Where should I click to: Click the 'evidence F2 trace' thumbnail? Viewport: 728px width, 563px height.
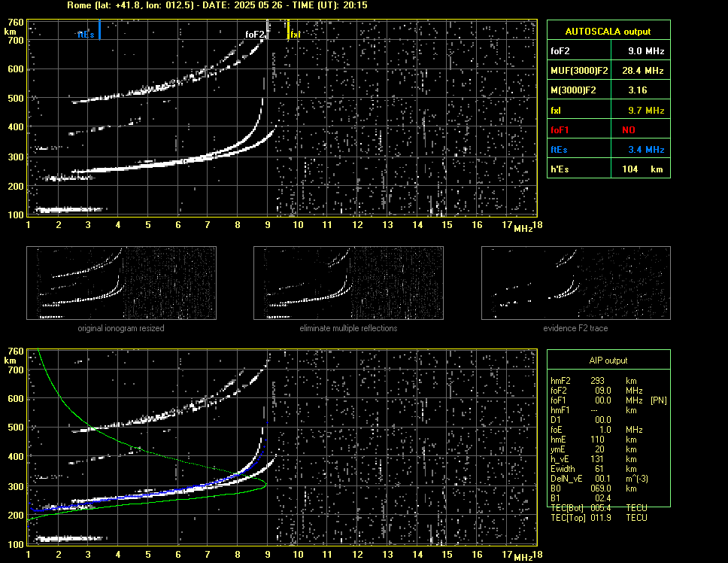point(576,283)
